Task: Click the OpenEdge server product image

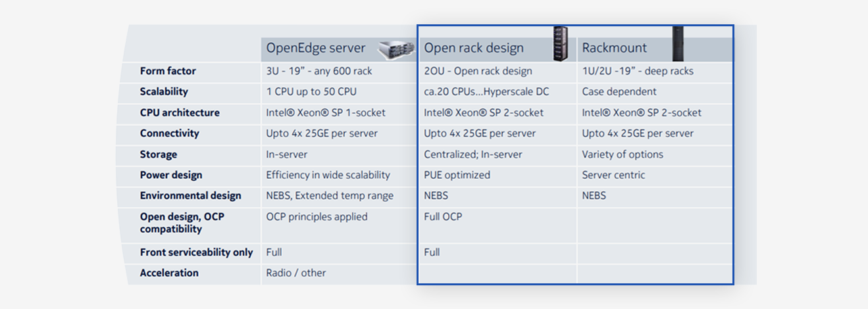Action: (397, 50)
